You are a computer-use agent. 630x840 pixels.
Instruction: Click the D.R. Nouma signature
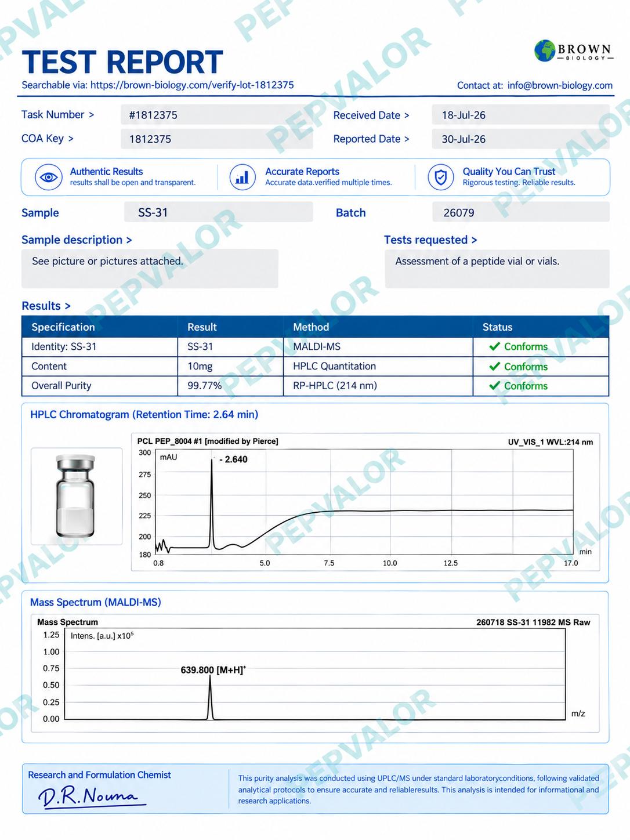91,797
